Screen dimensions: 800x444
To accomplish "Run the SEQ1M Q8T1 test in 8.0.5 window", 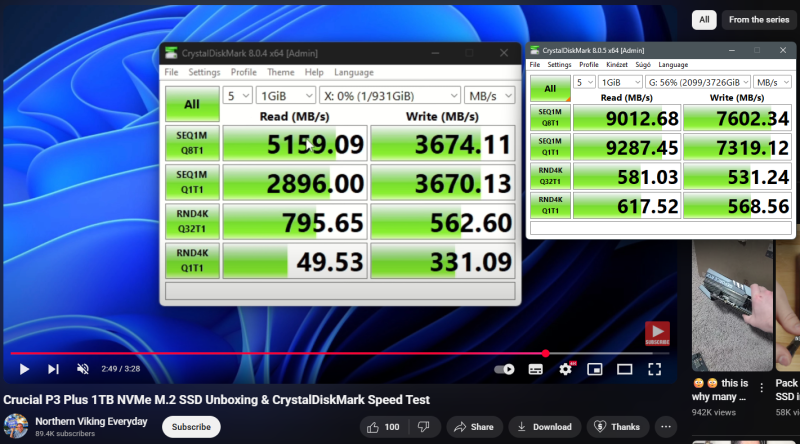I will tap(550, 117).
